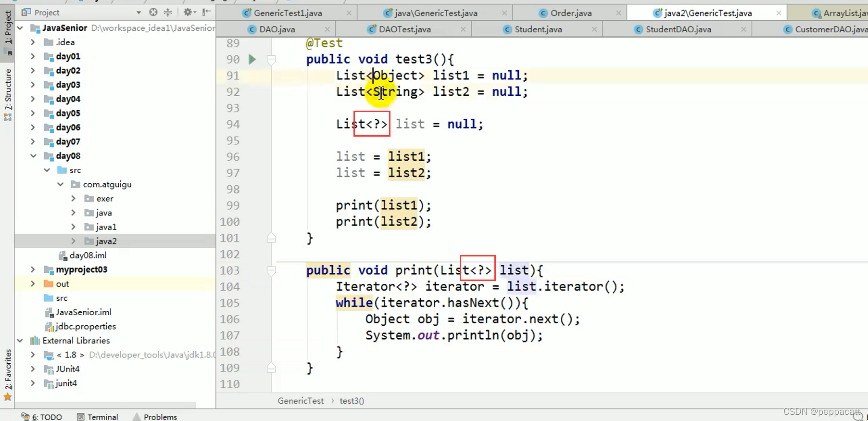Collapse External Libraries node
Viewport: 868px width, 421px height.
pos(20,341)
